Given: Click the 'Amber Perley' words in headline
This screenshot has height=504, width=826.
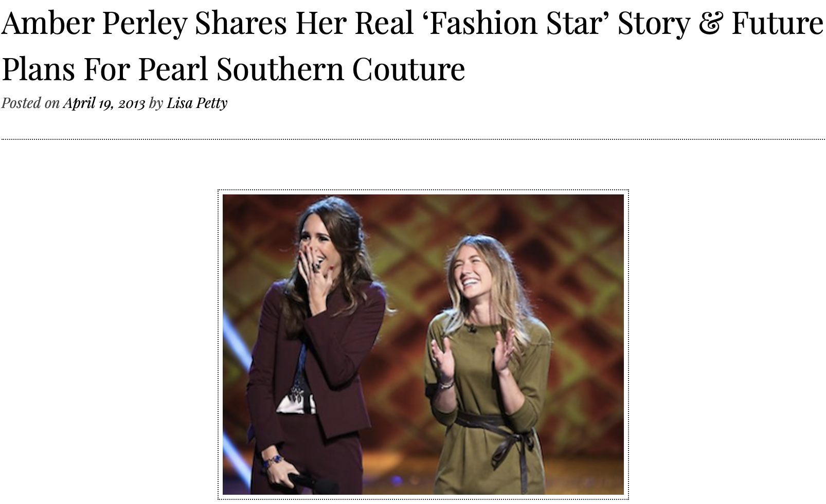Looking at the screenshot, I should pos(94,24).
